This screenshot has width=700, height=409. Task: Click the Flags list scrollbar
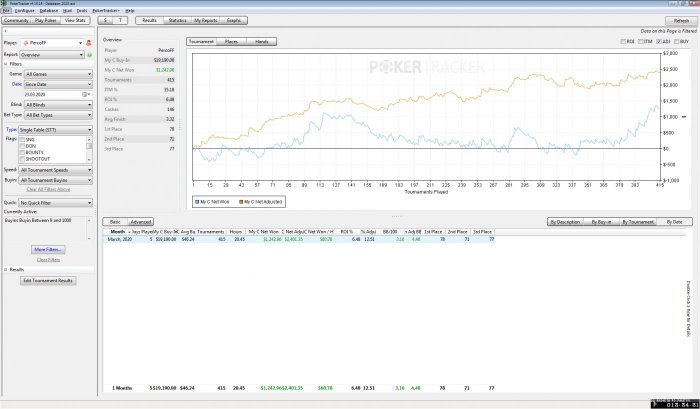(89, 149)
